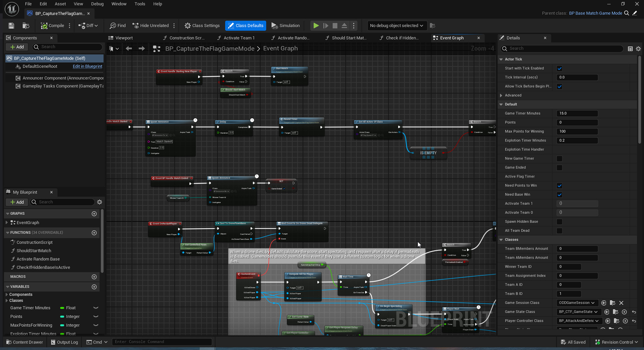The image size is (644, 350).
Task: Click the My Blueprint Add button
Action: click(x=17, y=202)
